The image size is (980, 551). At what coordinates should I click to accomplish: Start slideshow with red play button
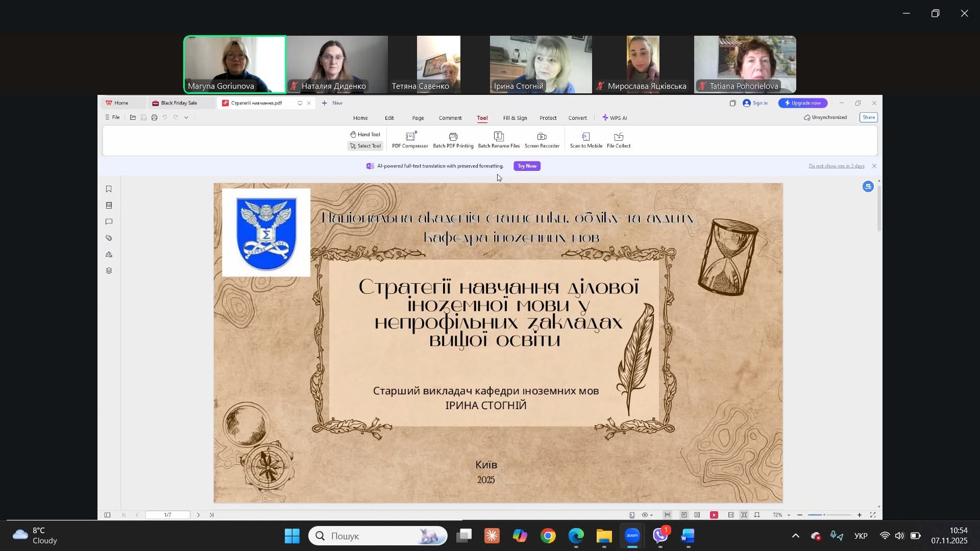tap(714, 515)
